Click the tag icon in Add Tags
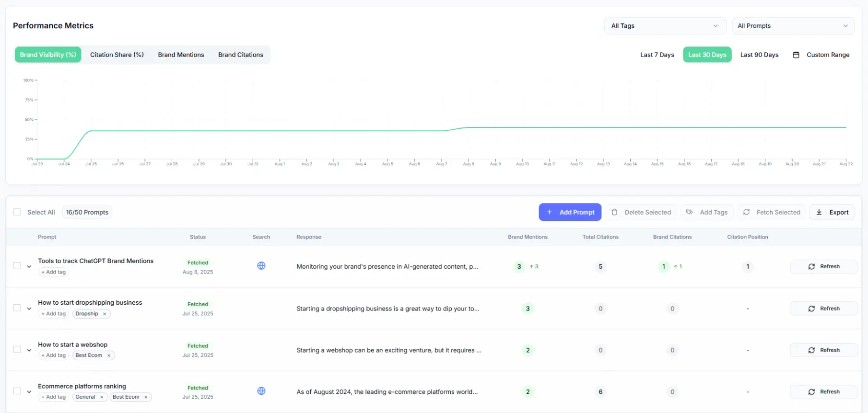The image size is (868, 413). (689, 212)
